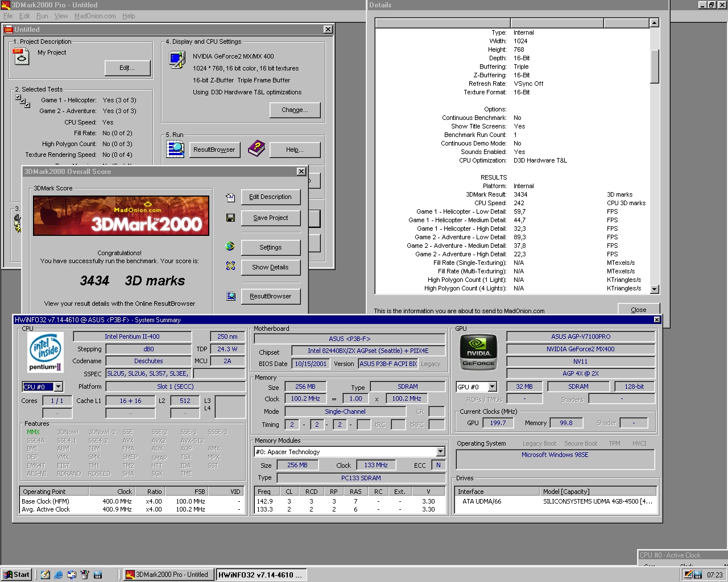Screen dimensions: 728x582
Task: Click the globe icon beside Settings
Action: (230, 246)
